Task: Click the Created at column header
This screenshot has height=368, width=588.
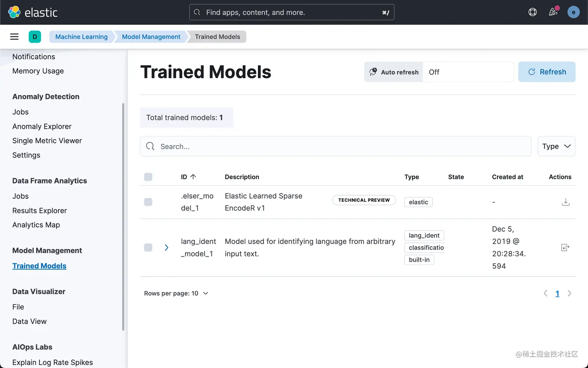Action: pyautogui.click(x=507, y=177)
